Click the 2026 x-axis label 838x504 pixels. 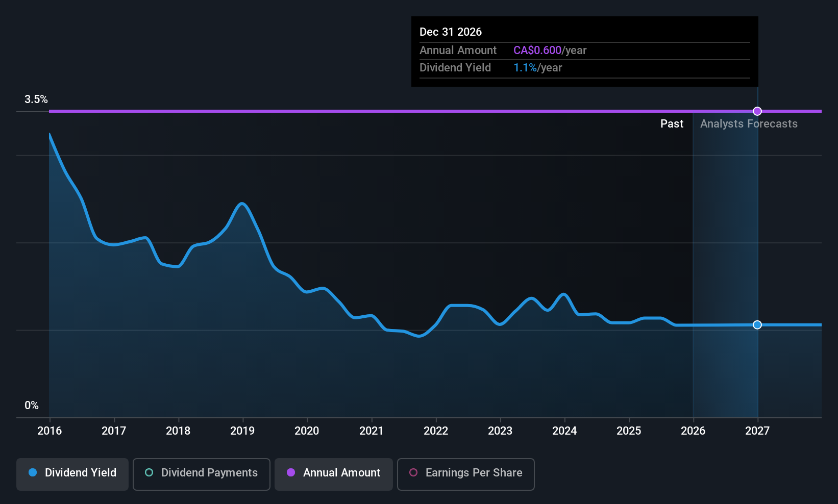point(693,431)
